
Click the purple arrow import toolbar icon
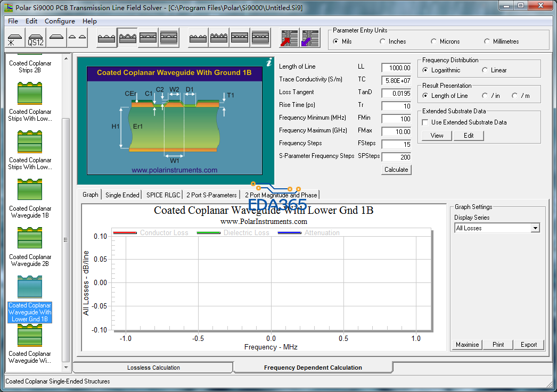(309, 38)
